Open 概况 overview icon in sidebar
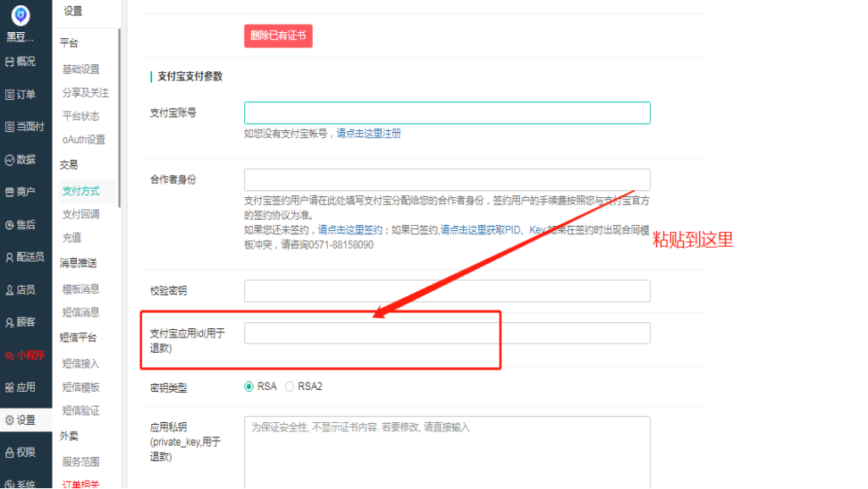This screenshot has height=489, width=868. (9, 62)
